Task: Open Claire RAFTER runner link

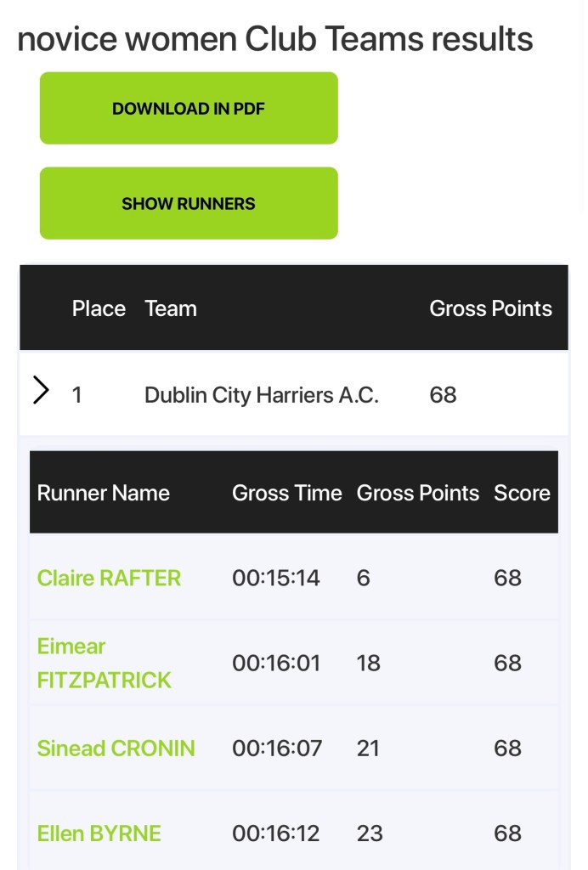Action: point(109,578)
